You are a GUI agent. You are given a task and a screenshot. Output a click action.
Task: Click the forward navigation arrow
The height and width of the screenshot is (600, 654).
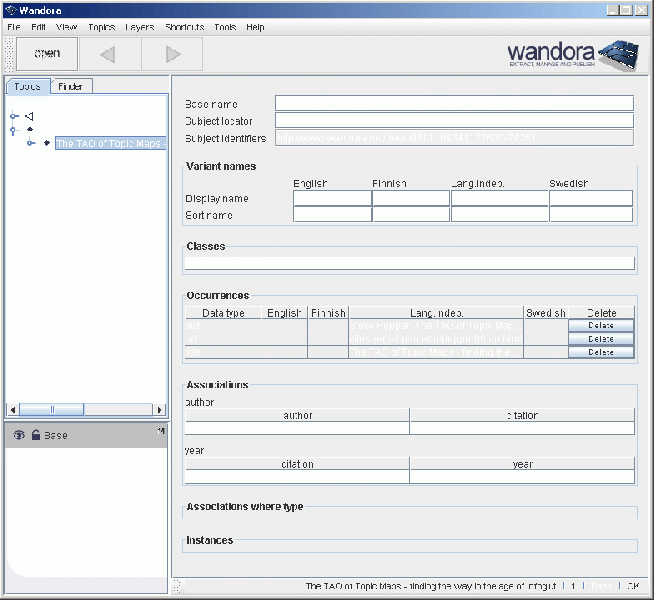(172, 54)
